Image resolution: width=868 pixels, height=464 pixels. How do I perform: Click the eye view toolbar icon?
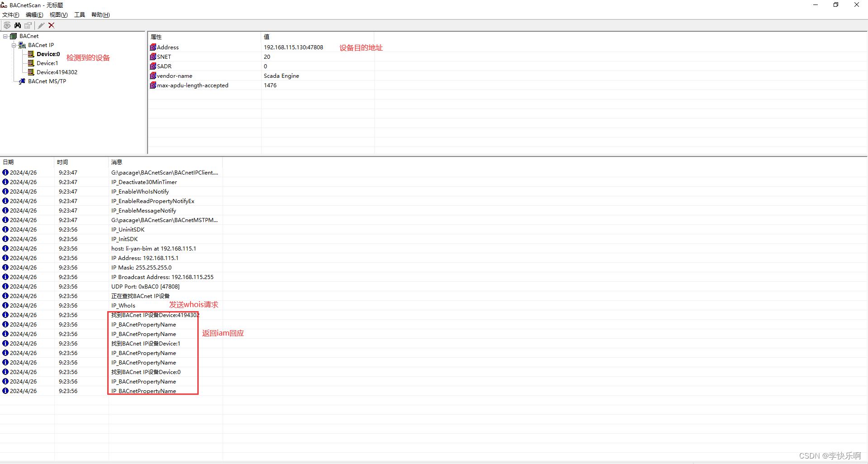7,25
